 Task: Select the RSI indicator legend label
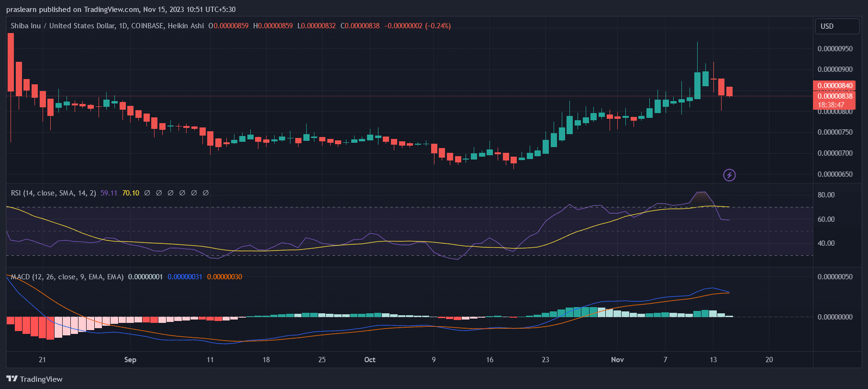tap(53, 193)
